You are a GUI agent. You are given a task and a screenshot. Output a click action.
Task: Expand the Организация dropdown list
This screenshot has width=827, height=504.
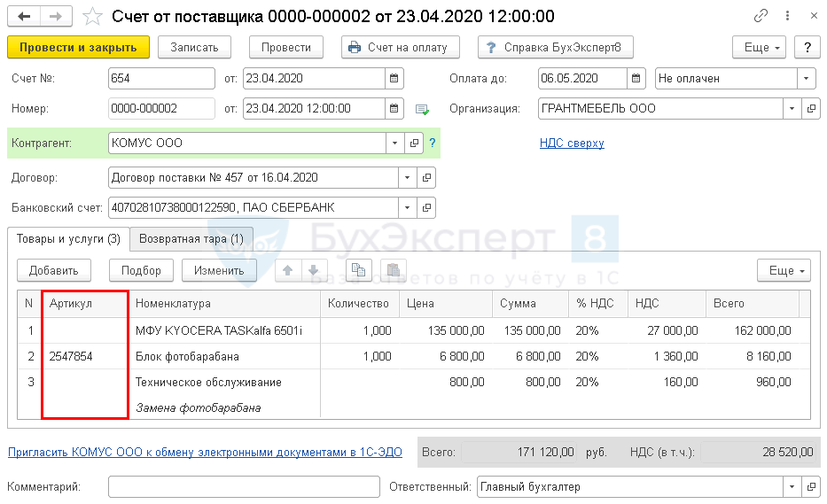792,109
